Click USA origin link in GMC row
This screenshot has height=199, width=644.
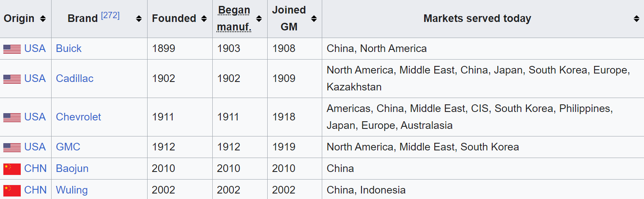tap(35, 147)
